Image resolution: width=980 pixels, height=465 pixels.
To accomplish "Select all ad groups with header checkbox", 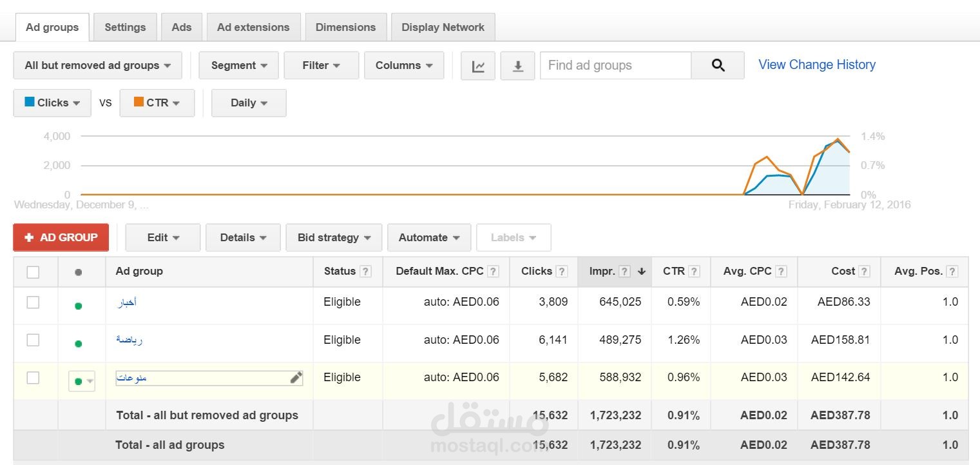I will point(33,272).
